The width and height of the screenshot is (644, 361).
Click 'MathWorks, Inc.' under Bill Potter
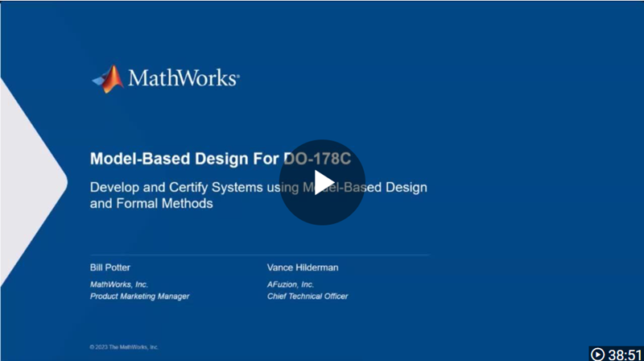click(x=119, y=284)
